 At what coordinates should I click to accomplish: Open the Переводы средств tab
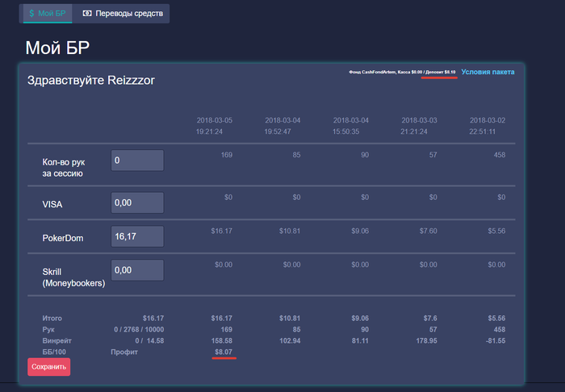[x=121, y=14]
